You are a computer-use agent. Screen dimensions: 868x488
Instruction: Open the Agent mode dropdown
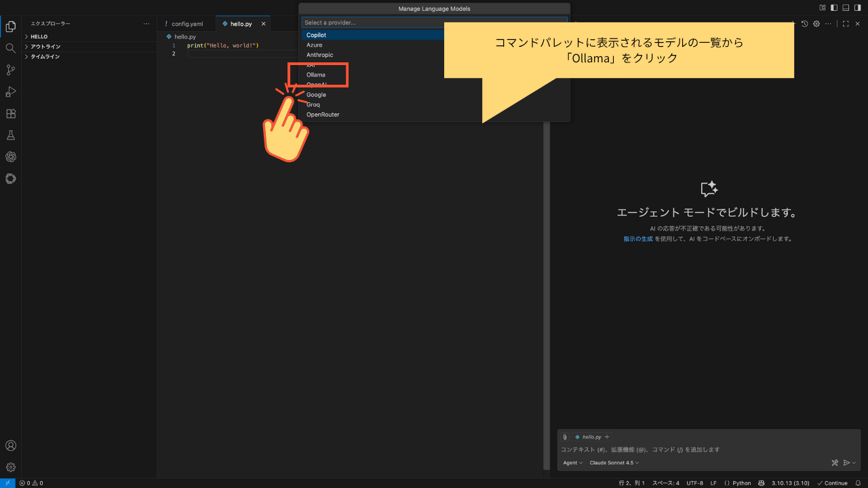572,462
